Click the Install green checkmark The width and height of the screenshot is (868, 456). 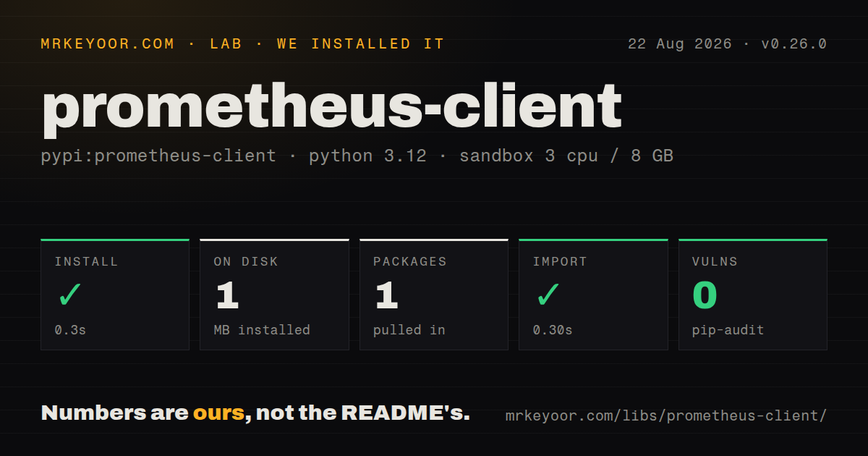click(x=70, y=295)
